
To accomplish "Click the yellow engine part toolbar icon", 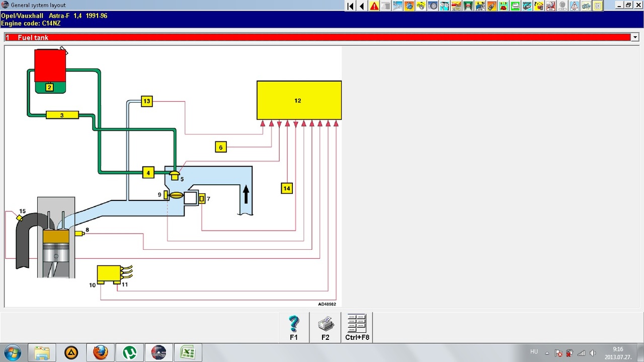I will pos(421,6).
